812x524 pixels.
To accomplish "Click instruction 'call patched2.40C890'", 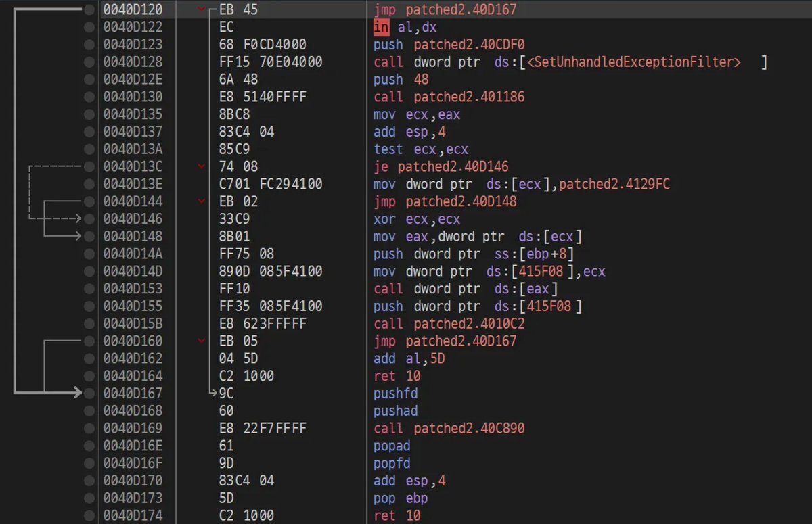I will tap(449, 429).
